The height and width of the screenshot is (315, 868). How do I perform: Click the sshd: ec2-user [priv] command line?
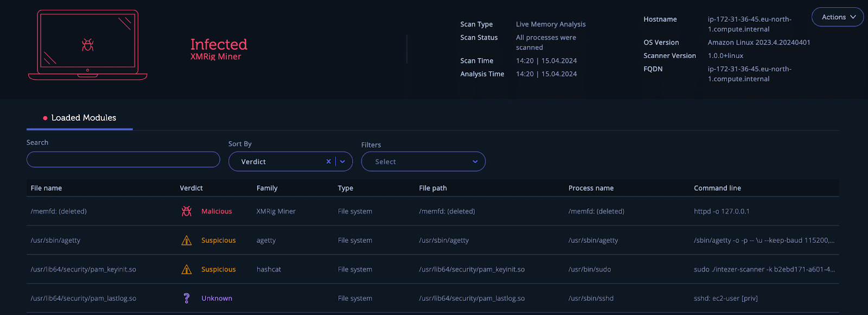point(726,298)
